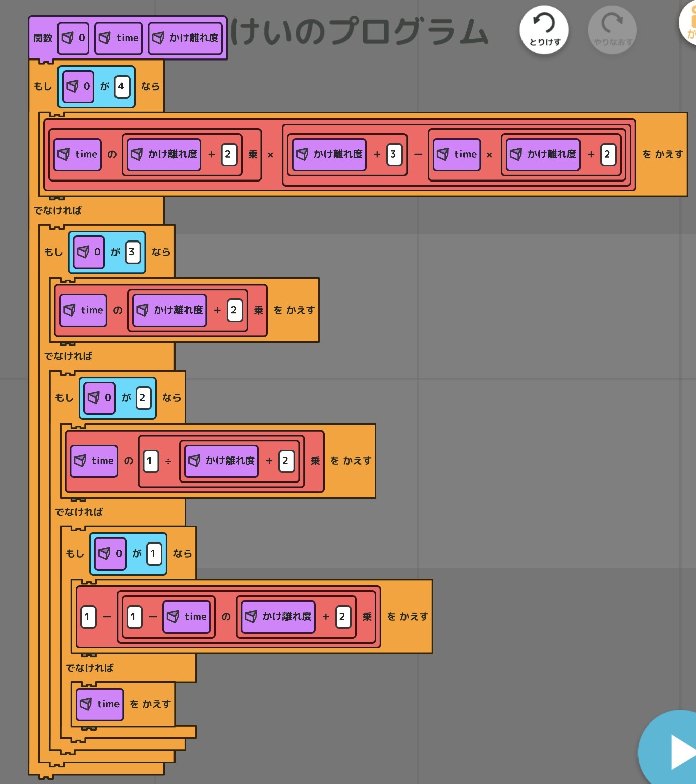Image resolution: width=696 pixels, height=784 pixels.
Task: Select the もし label of the 'が 3' block
Action: pos(53,252)
